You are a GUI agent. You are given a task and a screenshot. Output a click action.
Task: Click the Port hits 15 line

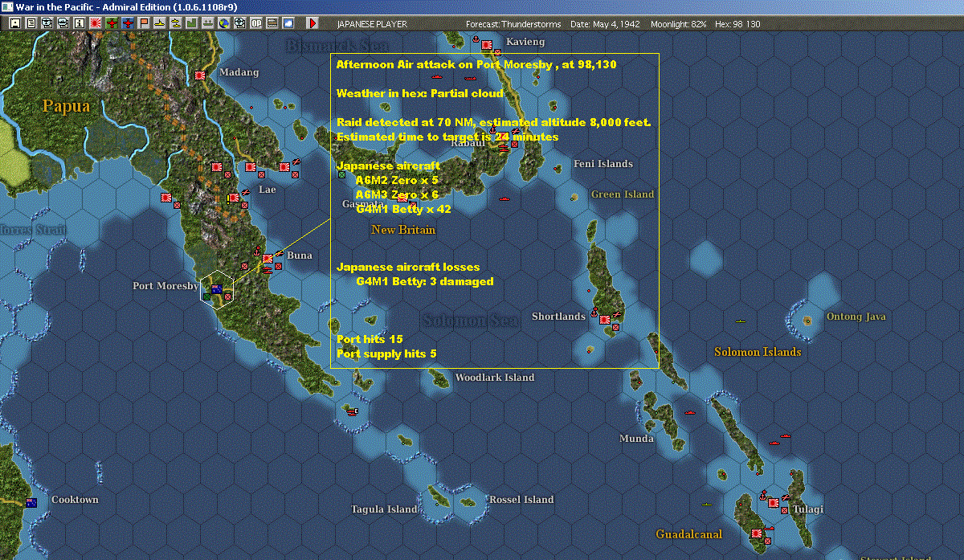point(370,339)
